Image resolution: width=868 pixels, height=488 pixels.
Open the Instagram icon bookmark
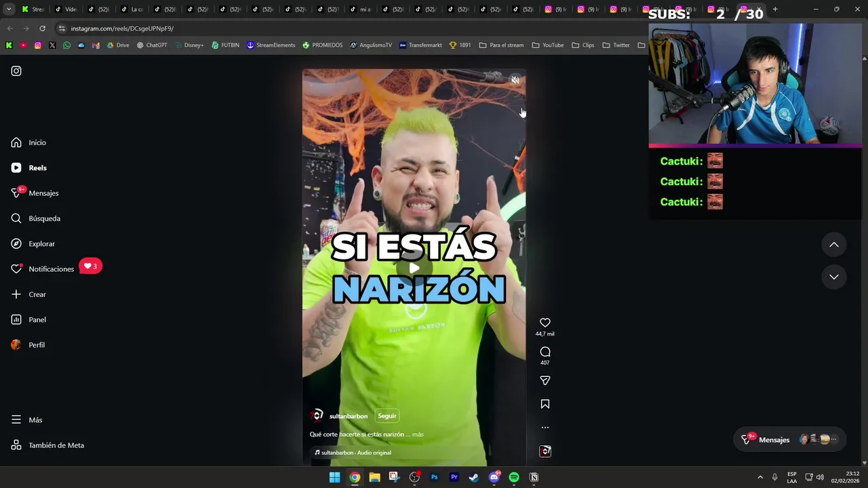click(37, 45)
